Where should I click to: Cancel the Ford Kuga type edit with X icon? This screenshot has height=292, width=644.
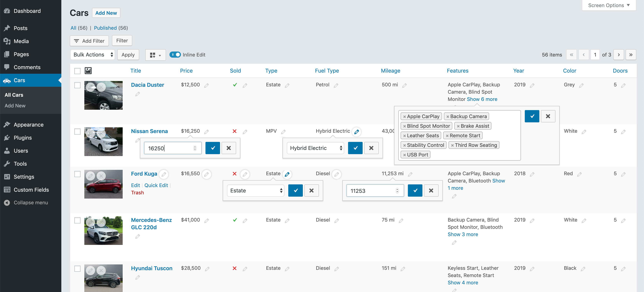311,190
